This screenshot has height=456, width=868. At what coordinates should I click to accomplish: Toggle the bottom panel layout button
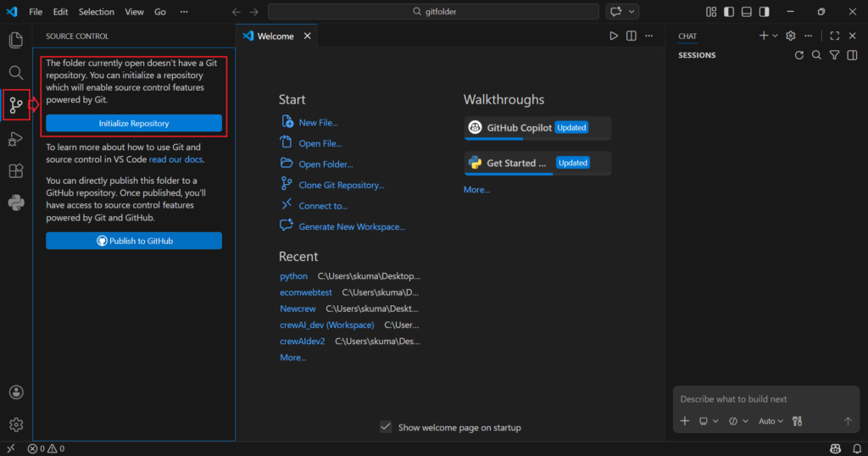[746, 12]
